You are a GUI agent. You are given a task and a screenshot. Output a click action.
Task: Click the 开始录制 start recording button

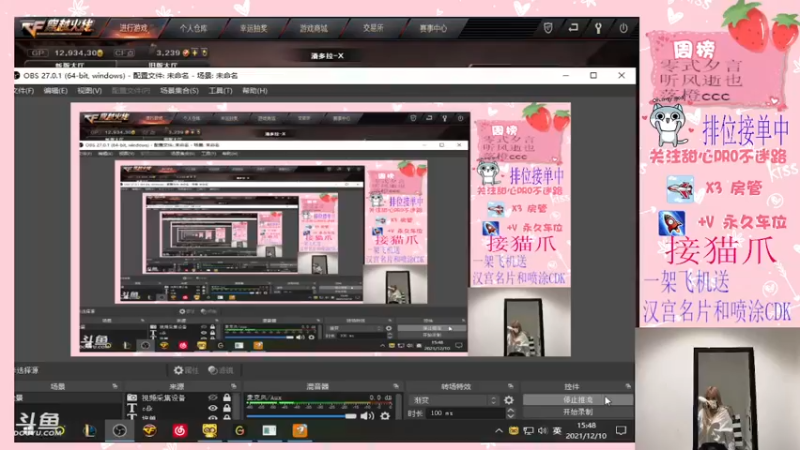[x=578, y=412]
